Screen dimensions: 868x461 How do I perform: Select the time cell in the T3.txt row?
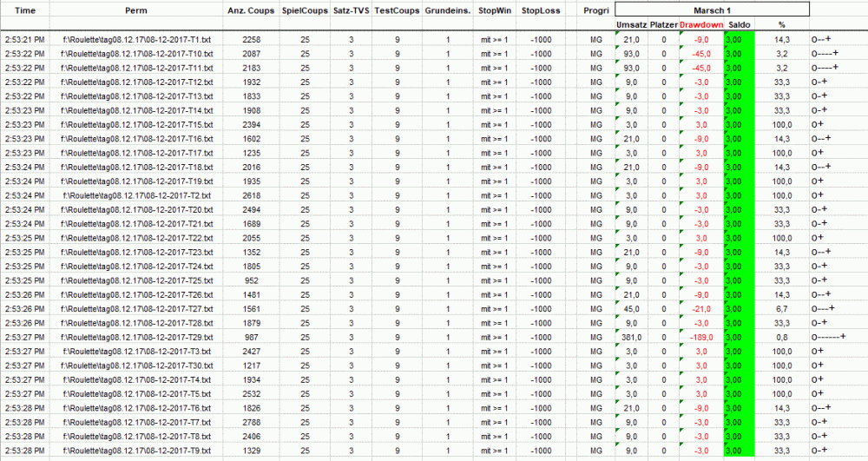point(25,352)
